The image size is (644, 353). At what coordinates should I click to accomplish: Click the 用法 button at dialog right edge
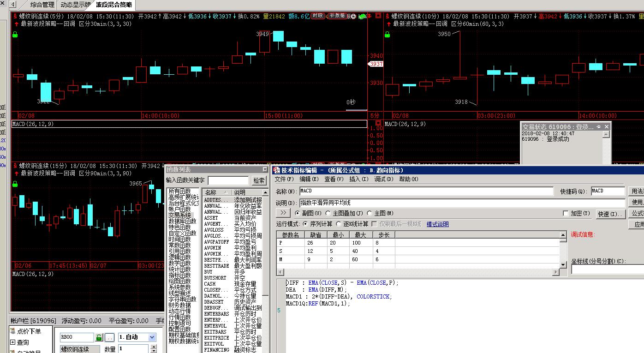coord(637,191)
